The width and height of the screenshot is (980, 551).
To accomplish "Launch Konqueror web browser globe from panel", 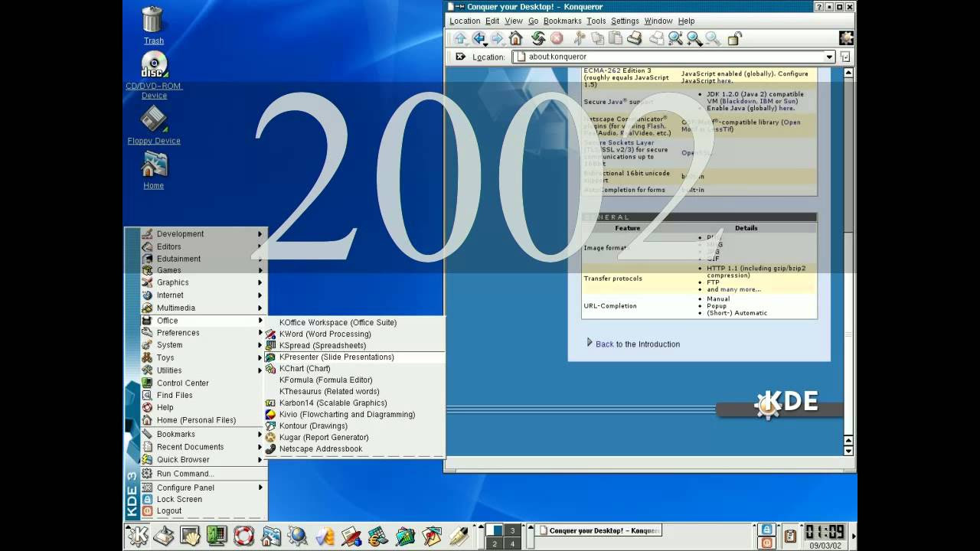I will click(298, 536).
